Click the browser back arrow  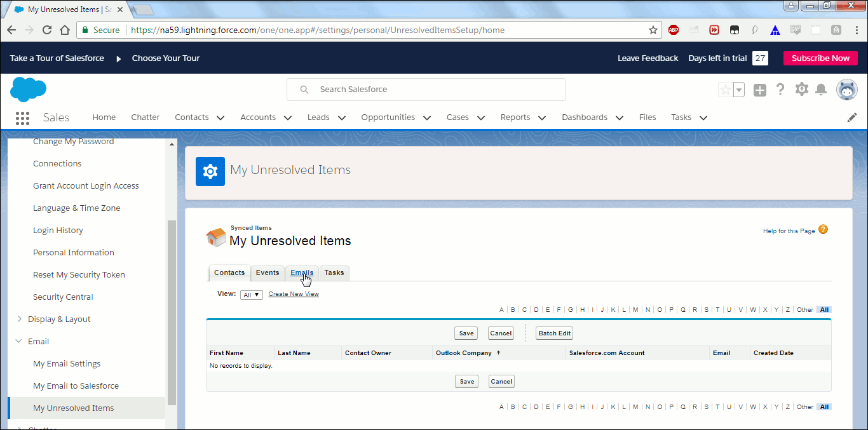tap(11, 30)
